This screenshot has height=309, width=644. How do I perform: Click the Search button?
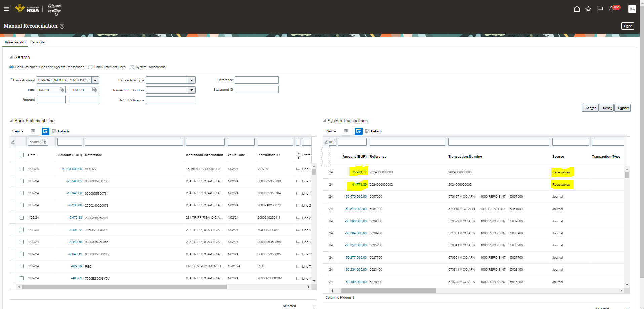point(590,108)
